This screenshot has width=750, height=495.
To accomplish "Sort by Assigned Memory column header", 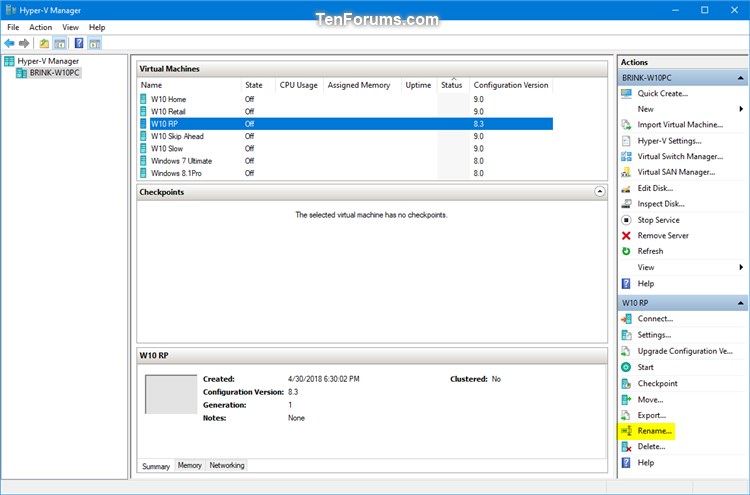I will pos(362,85).
